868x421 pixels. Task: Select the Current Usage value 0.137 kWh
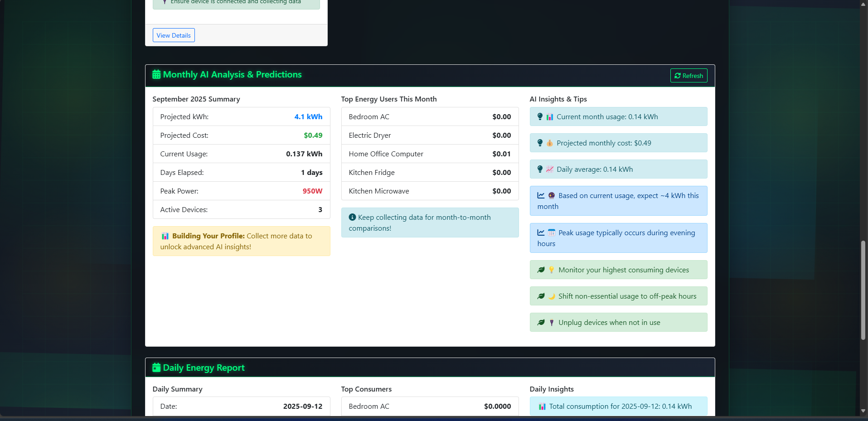(304, 154)
